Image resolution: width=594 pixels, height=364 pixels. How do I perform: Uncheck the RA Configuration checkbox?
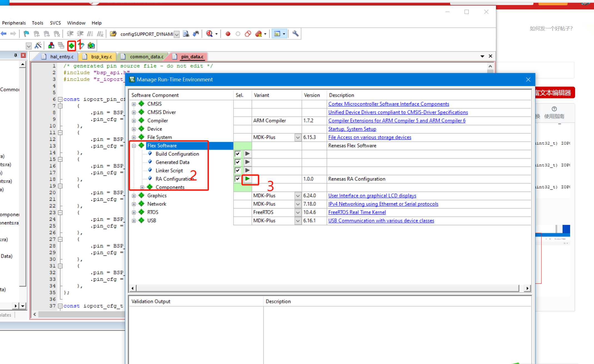pos(238,179)
